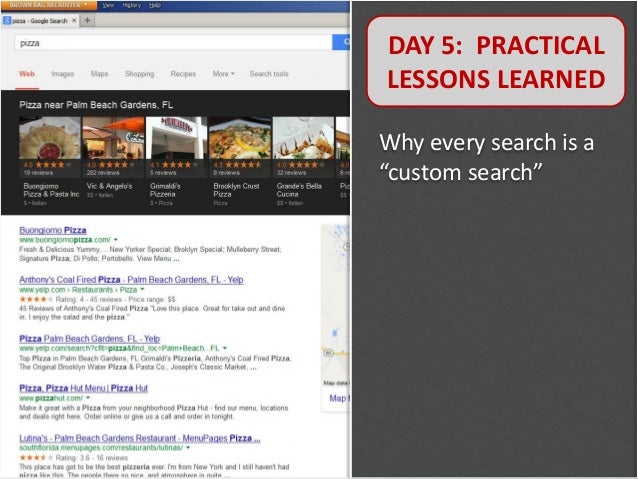Screen dimensions: 638x479
Task: Click Brooklyn Crust Pizza photo
Action: [240, 138]
